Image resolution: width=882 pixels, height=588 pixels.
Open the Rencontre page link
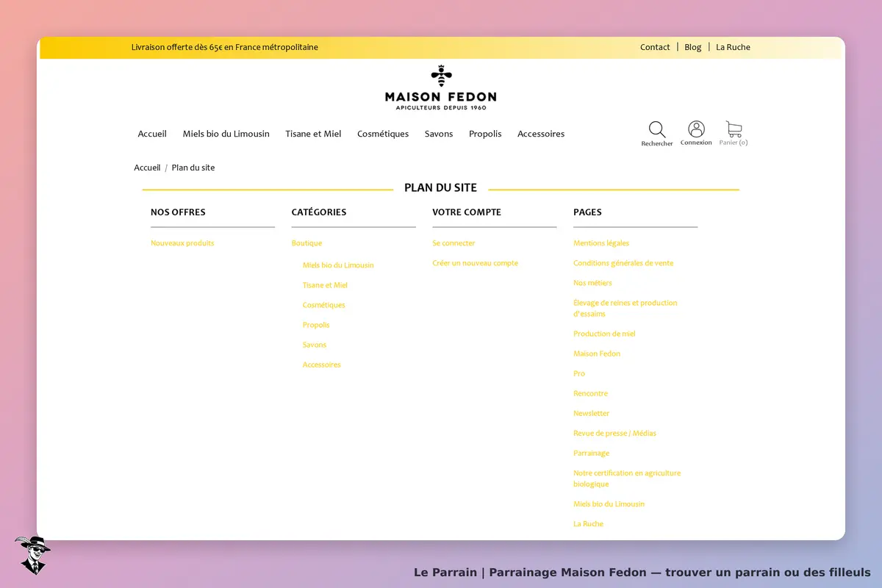point(591,393)
